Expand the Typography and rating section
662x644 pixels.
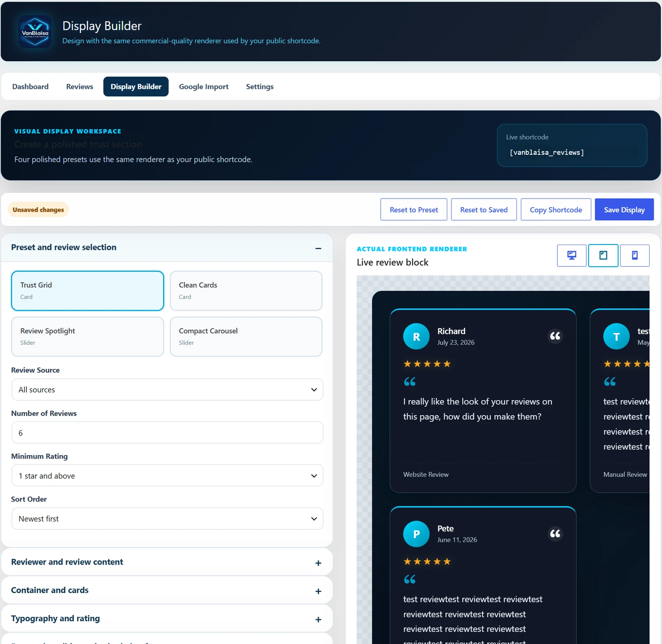[x=167, y=618]
